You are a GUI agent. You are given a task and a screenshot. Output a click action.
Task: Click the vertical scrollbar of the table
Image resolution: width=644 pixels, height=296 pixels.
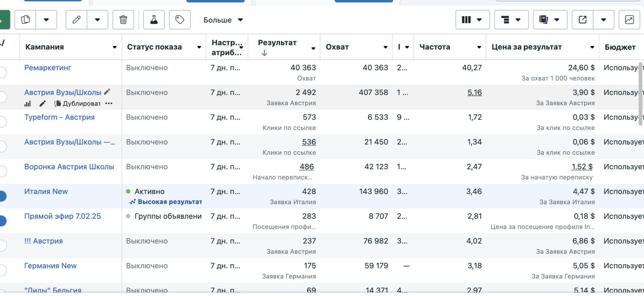tap(640, 94)
